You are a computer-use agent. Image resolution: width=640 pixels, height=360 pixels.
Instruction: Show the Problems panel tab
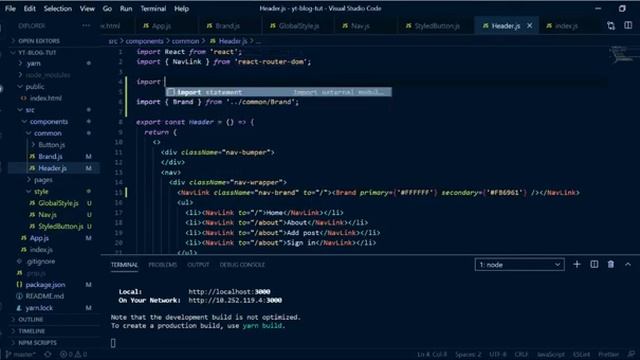(x=162, y=265)
